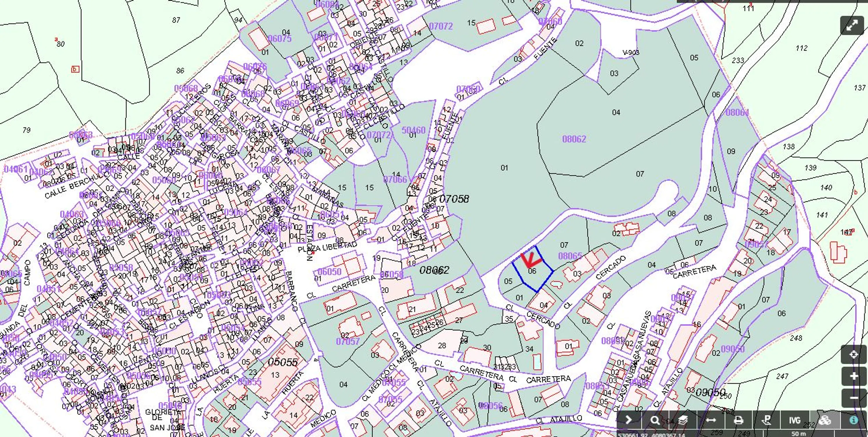This screenshot has width=868, height=437.
Task: Open the map layers panel
Action: pos(683,420)
